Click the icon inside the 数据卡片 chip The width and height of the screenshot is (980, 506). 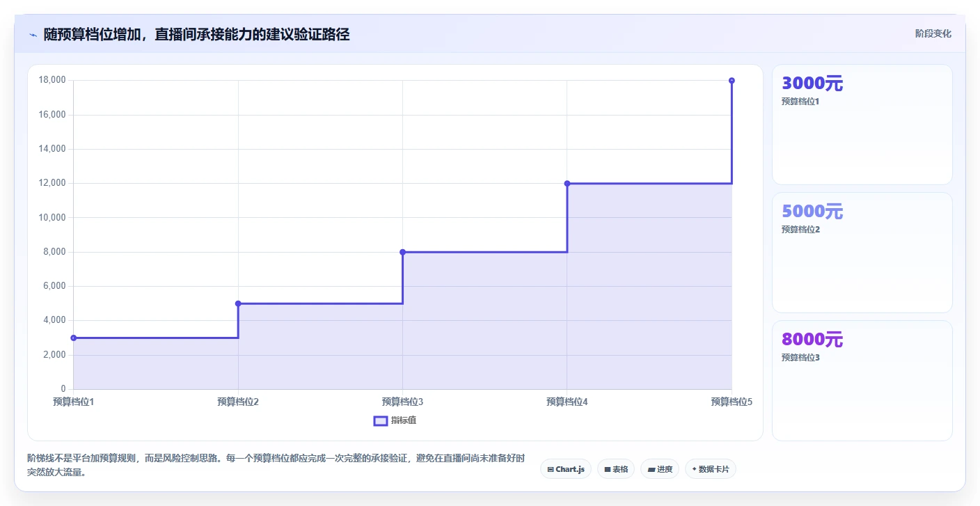coord(695,469)
